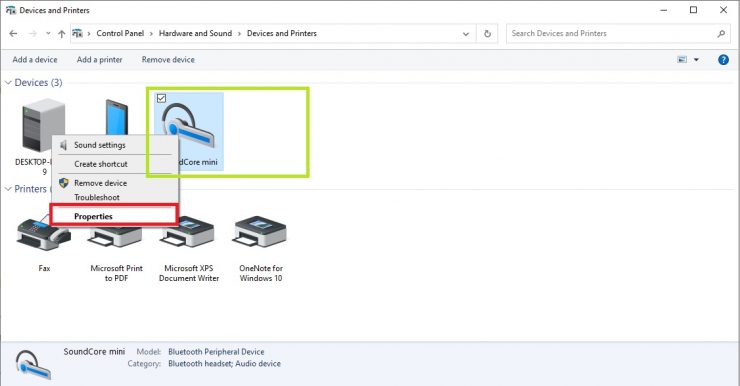Click the SoundCore mini icon in details pane

[x=33, y=364]
